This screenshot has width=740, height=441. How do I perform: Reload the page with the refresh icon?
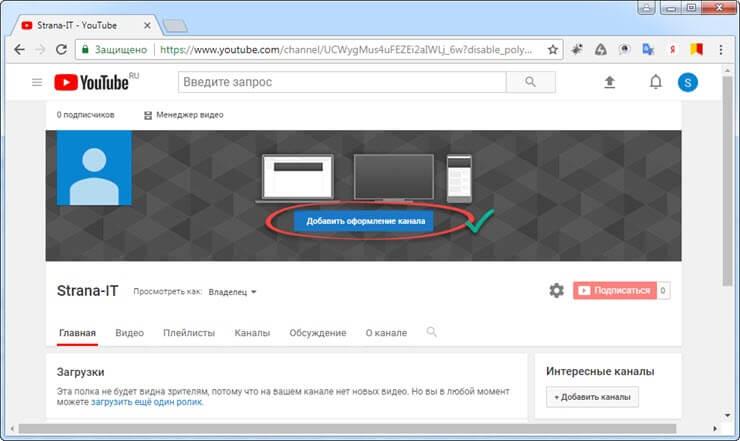61,50
